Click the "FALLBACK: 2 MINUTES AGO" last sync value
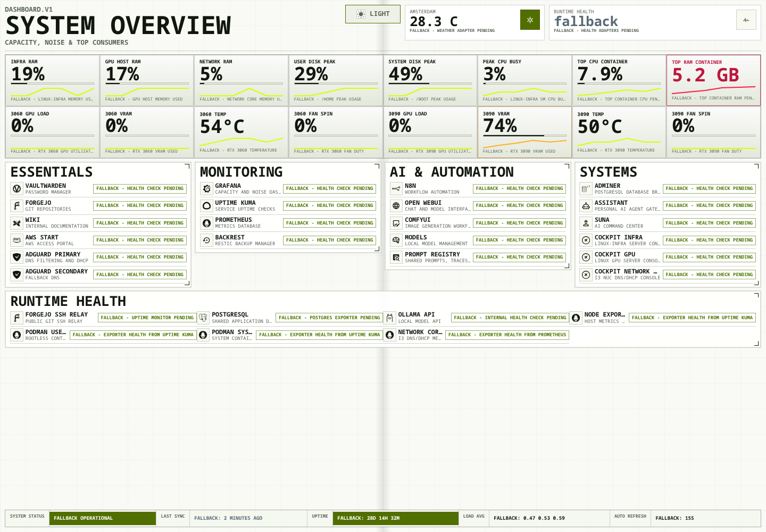 pyautogui.click(x=228, y=518)
